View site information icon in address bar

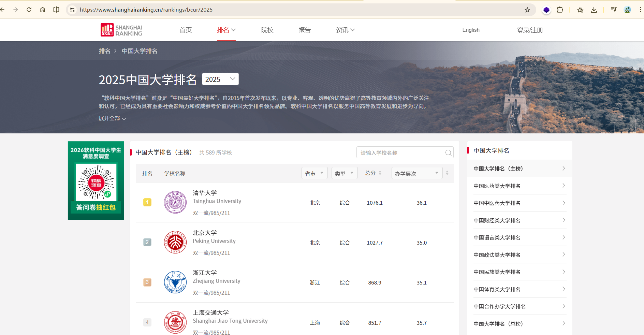[x=72, y=10]
